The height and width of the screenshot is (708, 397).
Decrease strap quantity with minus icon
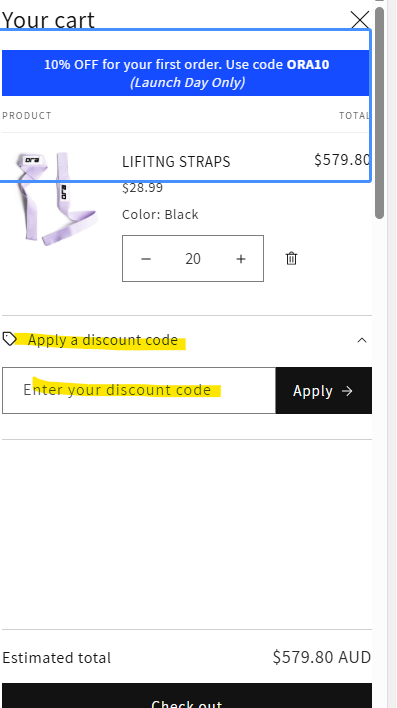pyautogui.click(x=145, y=259)
